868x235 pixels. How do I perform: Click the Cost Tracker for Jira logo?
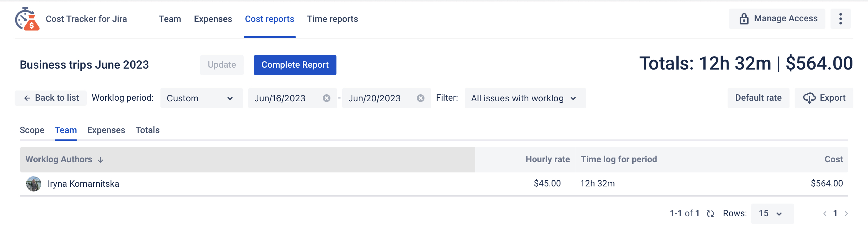coord(27,19)
